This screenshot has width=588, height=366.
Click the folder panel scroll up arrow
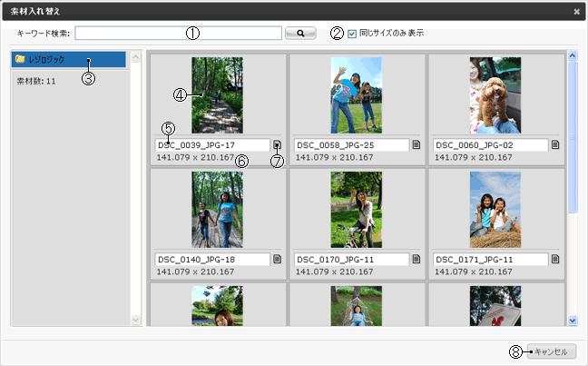(136, 56)
